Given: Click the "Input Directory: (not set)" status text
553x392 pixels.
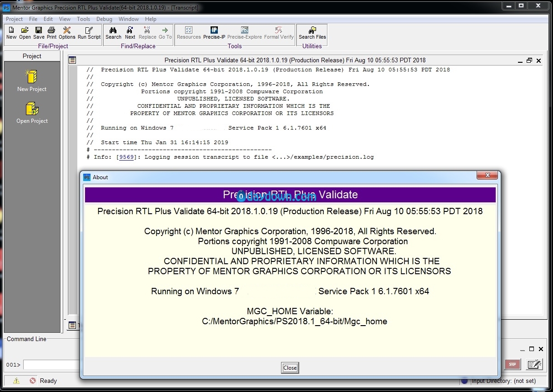Looking at the screenshot, I should (504, 381).
